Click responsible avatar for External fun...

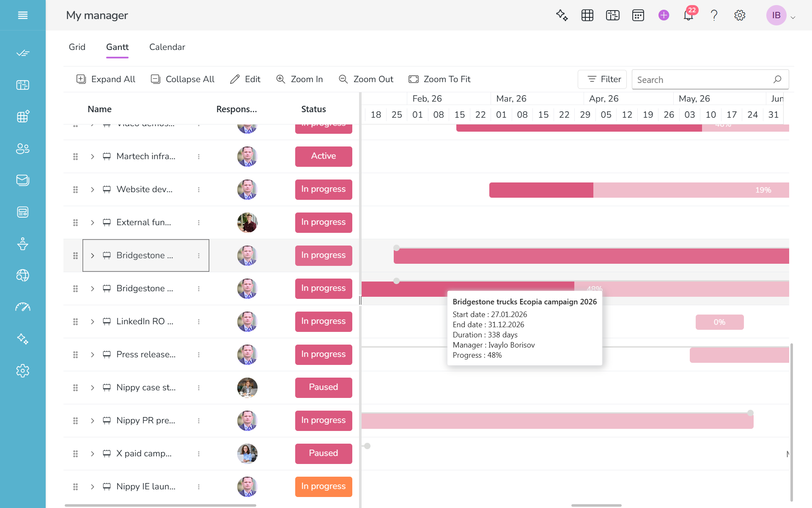point(247,223)
